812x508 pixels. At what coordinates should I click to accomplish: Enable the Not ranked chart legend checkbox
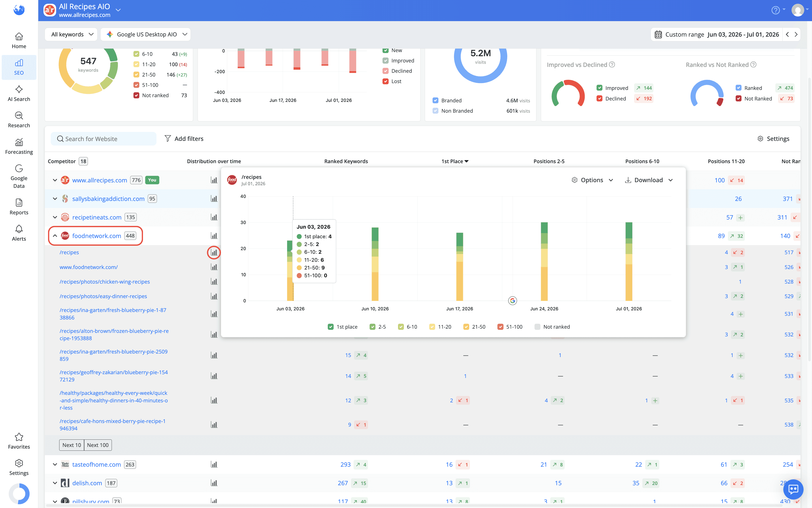537,327
